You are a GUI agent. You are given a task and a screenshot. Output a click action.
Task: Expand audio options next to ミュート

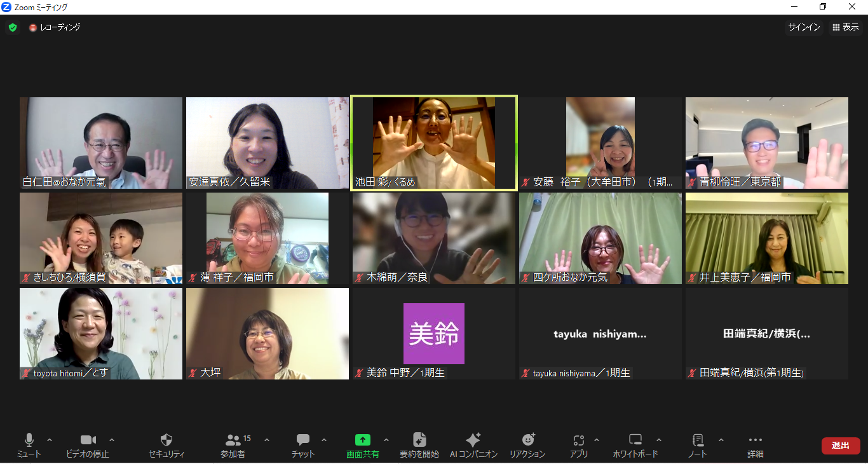pos(50,440)
